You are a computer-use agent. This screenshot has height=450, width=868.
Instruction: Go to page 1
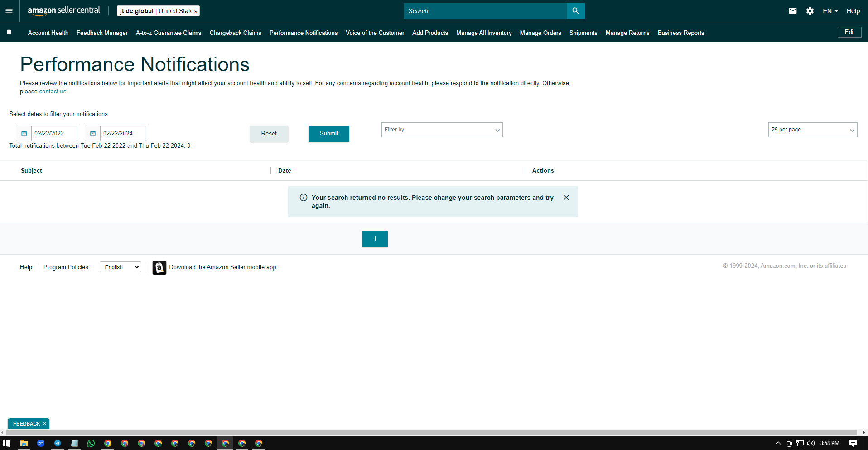tap(375, 239)
